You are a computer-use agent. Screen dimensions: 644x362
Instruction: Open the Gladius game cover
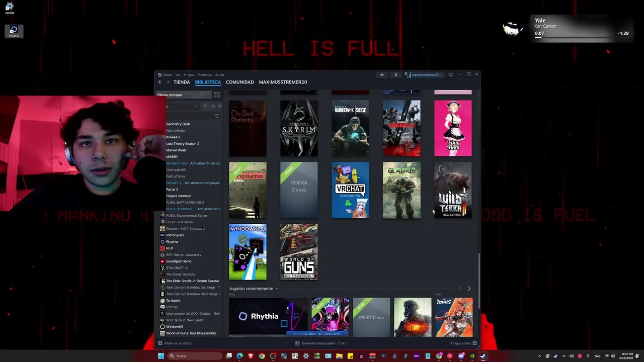pyautogui.click(x=401, y=190)
